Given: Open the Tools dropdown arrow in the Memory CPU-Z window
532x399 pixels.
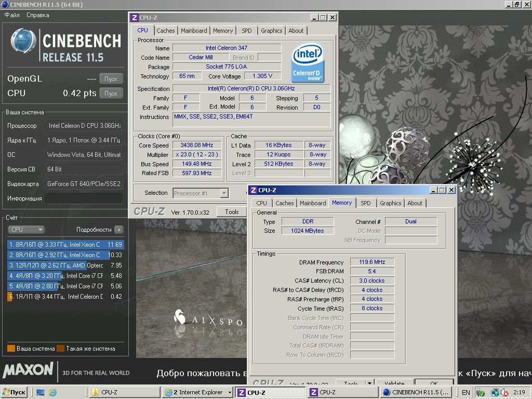Looking at the screenshot, I should pos(369,383).
